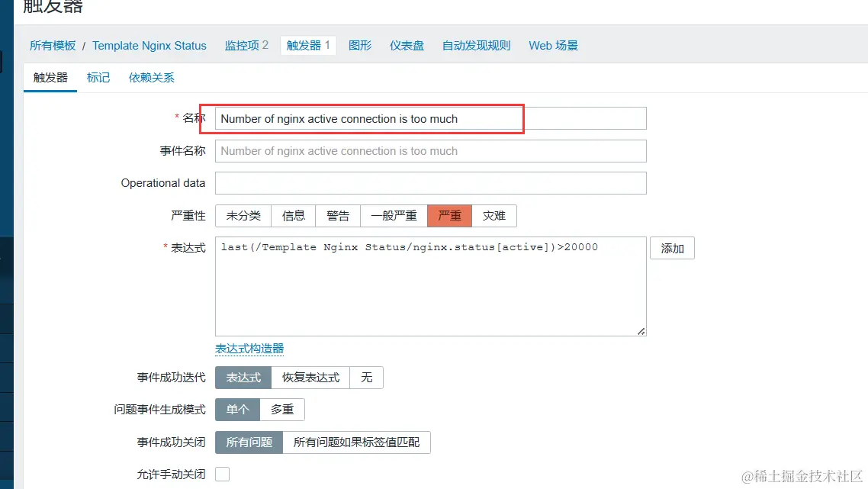Set severity to 严重

pyautogui.click(x=449, y=215)
